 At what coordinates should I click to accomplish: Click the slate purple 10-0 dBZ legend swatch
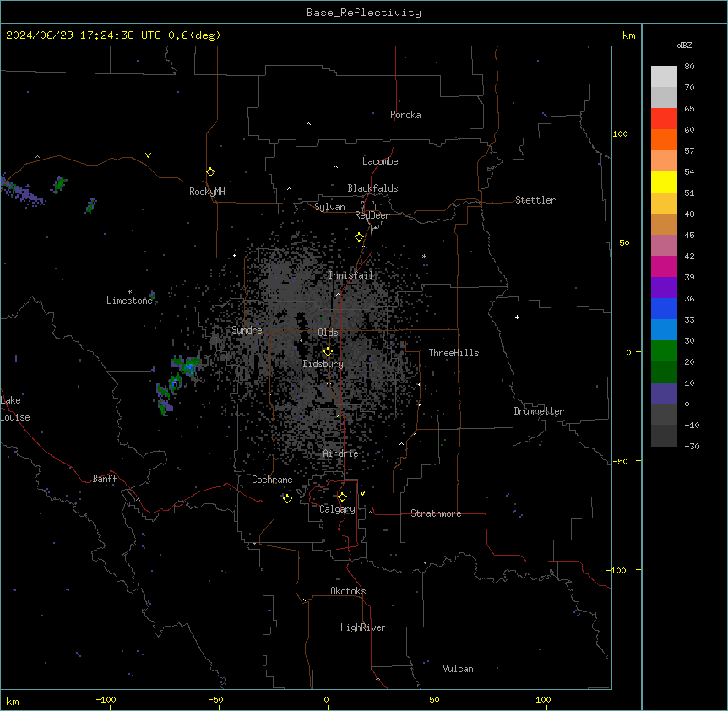click(x=664, y=393)
